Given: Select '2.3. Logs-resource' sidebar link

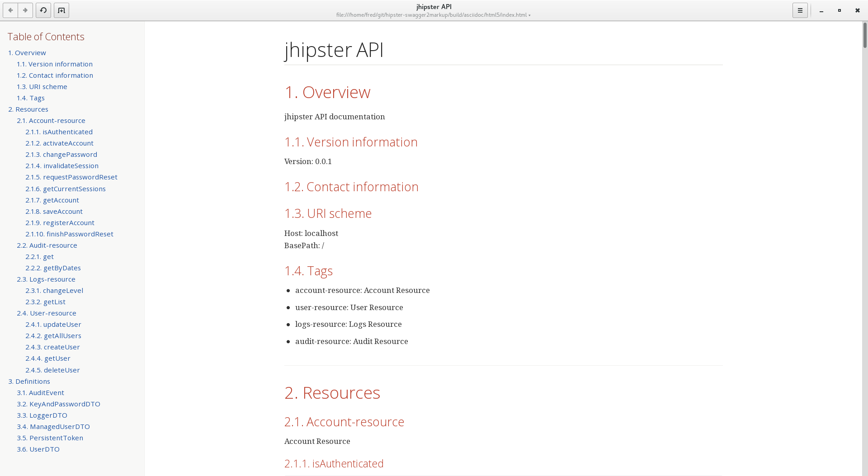Looking at the screenshot, I should [46, 279].
